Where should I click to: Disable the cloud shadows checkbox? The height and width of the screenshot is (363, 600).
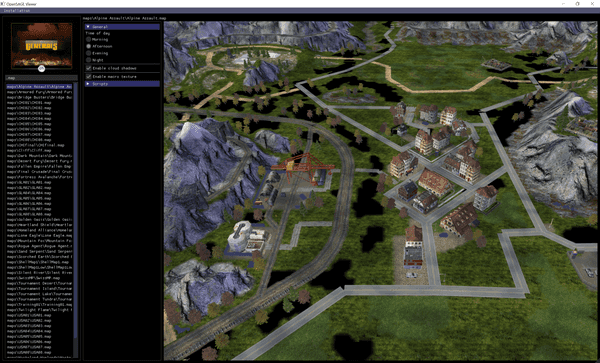click(89, 68)
